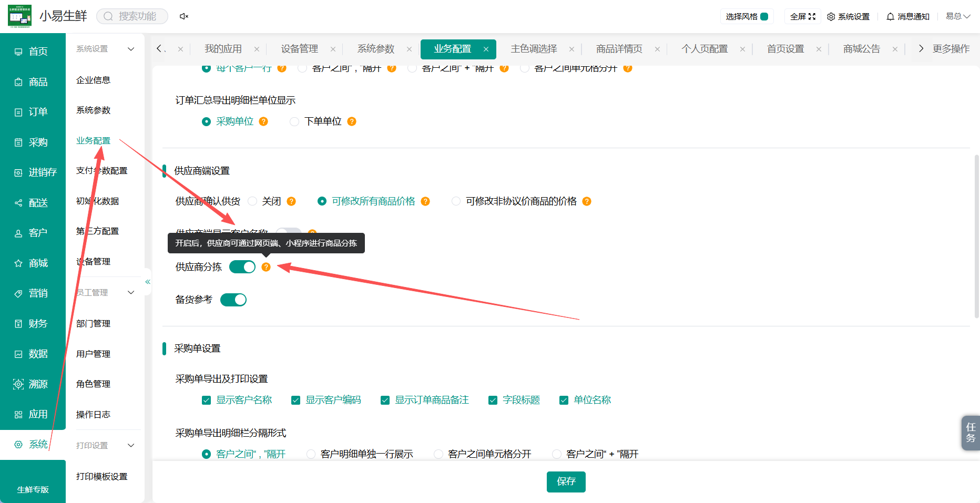Open the 易总 user dropdown
Screen dimensions: 980x503
pyautogui.click(x=958, y=16)
